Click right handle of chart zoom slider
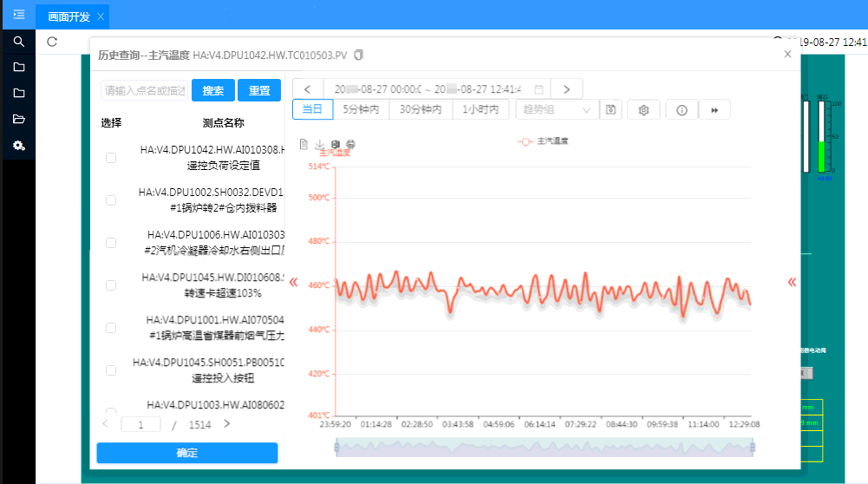868x484 pixels. (x=753, y=448)
